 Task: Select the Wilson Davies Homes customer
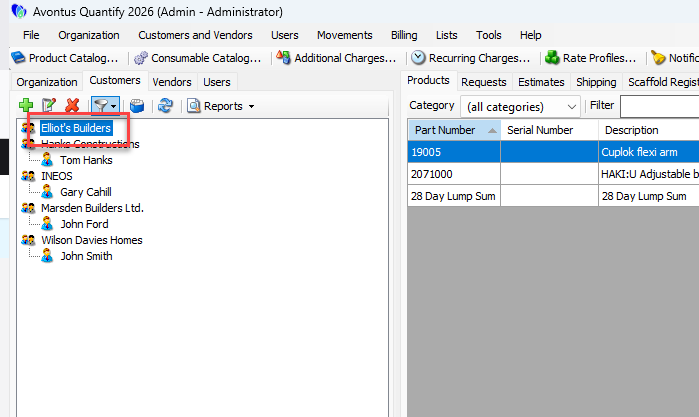click(x=92, y=240)
